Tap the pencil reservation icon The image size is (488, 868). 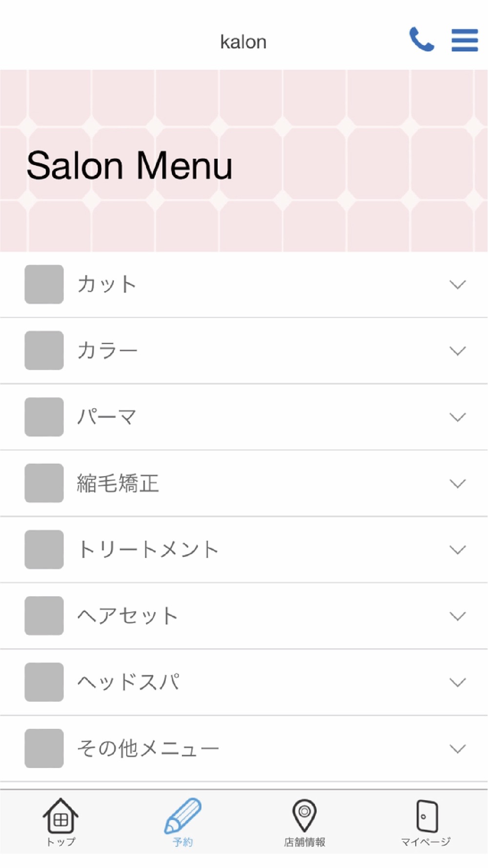point(183,815)
